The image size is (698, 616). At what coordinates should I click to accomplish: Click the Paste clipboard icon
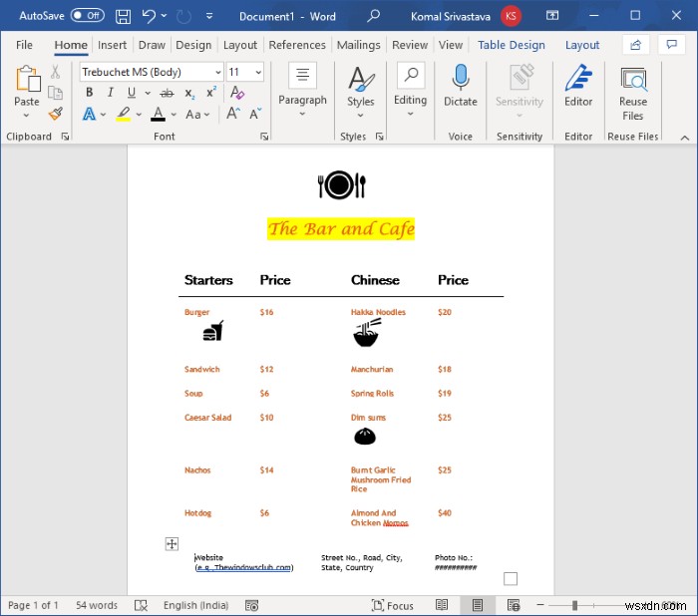pyautogui.click(x=28, y=79)
